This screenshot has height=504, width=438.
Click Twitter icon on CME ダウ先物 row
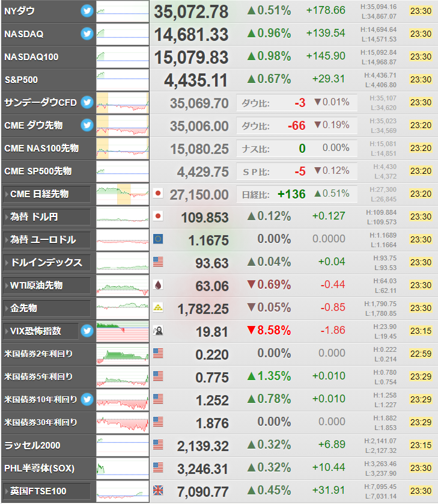[x=87, y=125]
